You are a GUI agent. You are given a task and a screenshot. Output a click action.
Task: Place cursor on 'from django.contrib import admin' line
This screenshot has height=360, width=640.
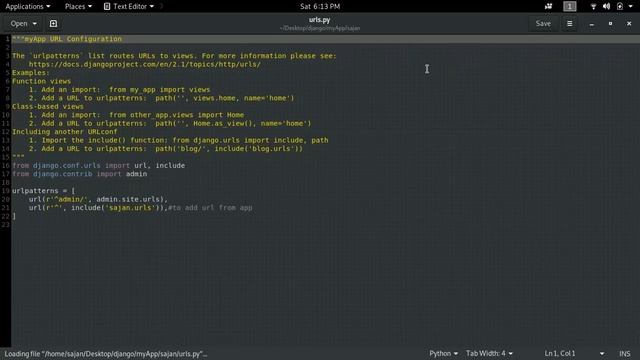tap(80, 174)
